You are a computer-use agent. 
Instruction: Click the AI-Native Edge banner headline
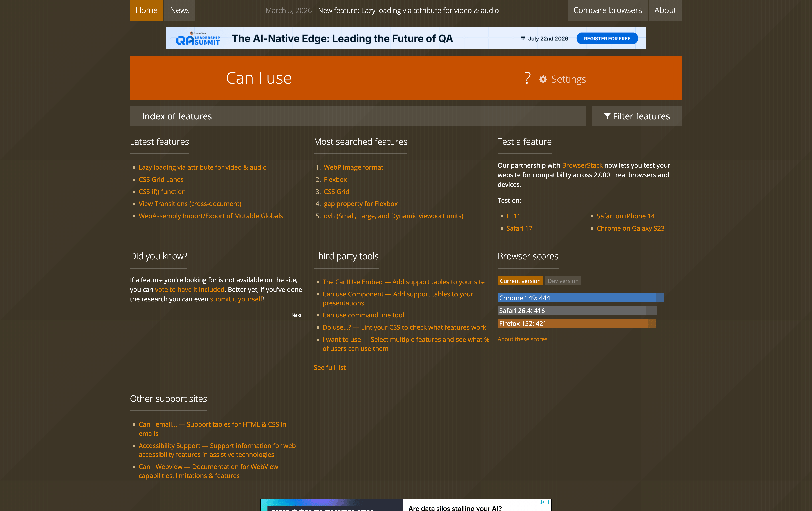click(x=342, y=38)
